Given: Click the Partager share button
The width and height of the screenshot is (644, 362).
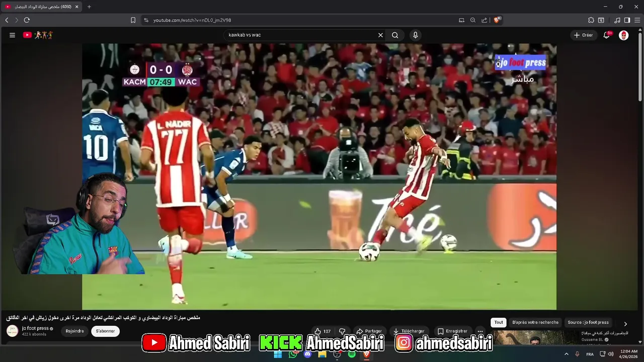Looking at the screenshot, I should (369, 331).
